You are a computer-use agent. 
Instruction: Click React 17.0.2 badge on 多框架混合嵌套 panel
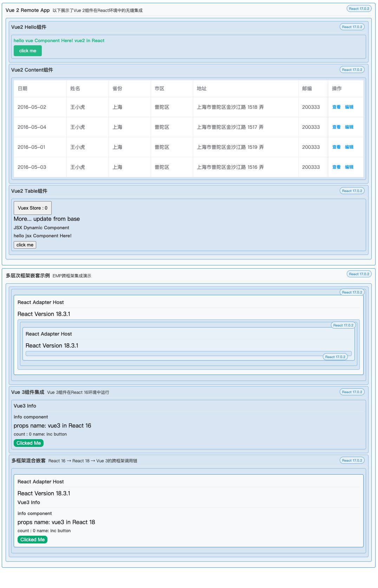[352, 461]
